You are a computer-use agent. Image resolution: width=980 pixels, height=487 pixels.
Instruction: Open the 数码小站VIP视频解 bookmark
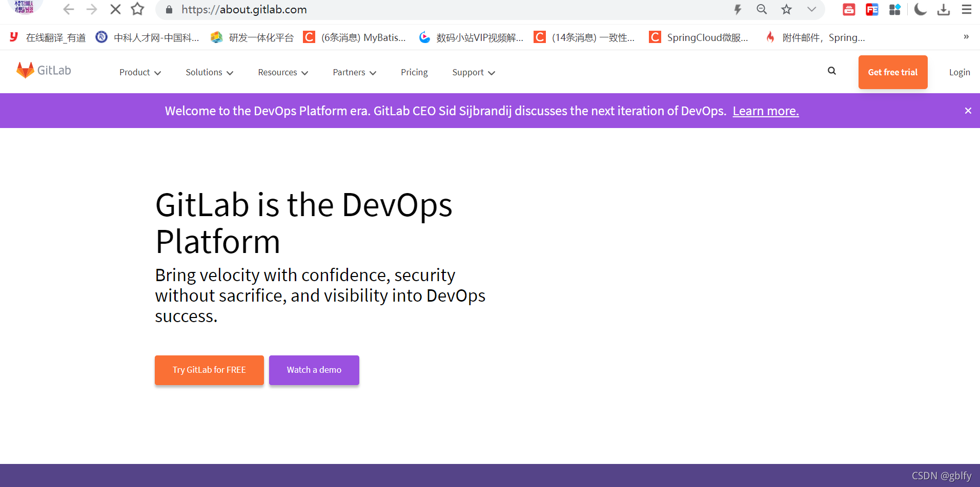pos(471,37)
